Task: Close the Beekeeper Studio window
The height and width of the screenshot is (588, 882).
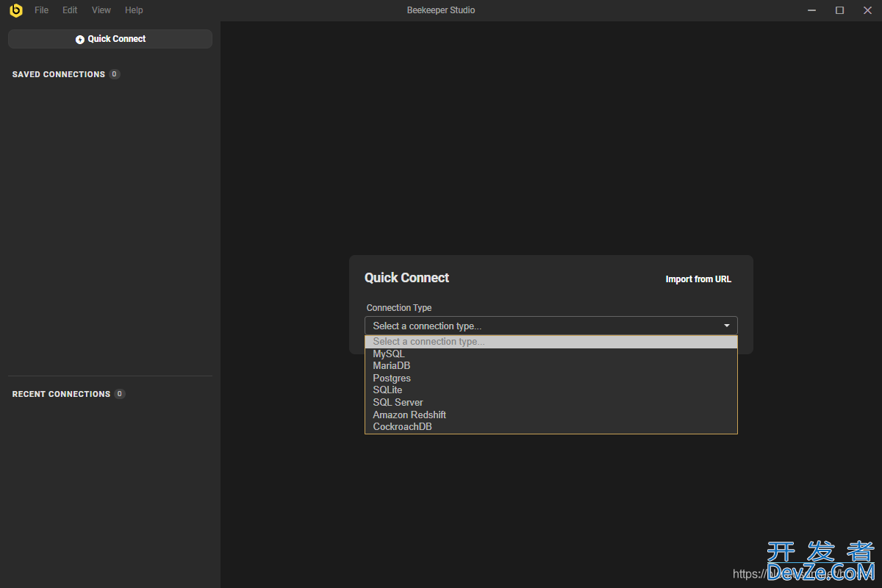Action: 867,10
